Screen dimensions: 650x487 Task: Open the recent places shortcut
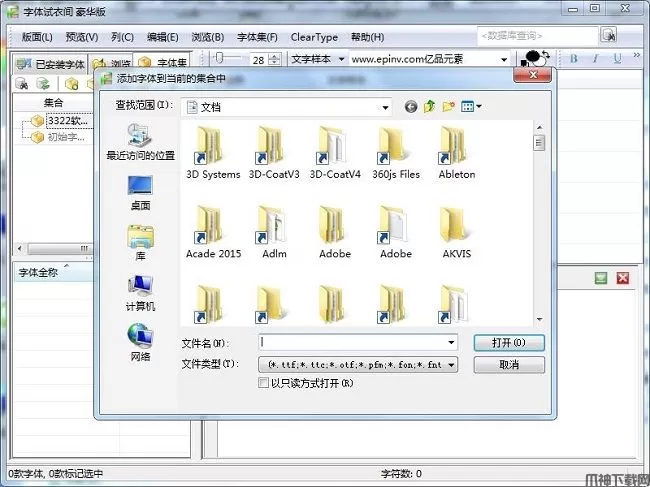point(141,142)
